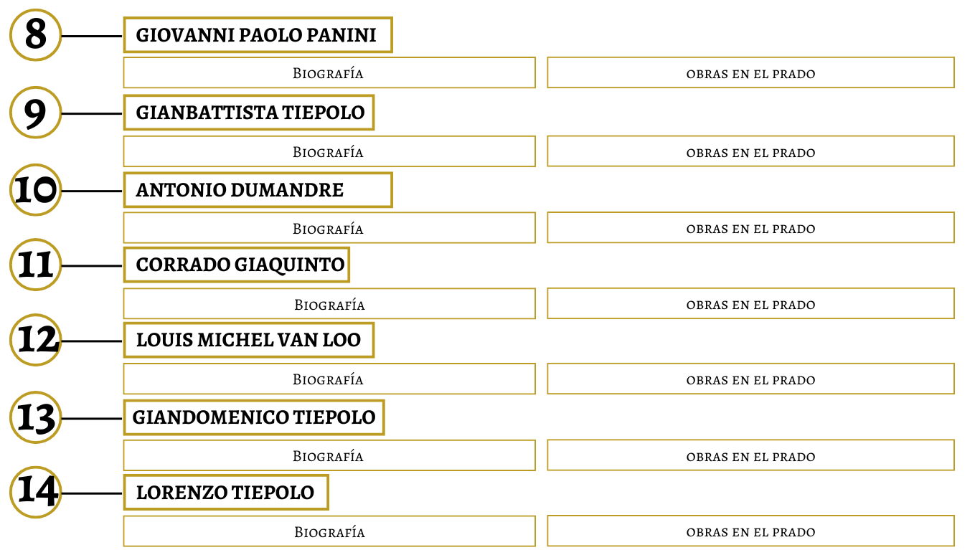Click the Antonio Dumandre name label
The image size is (980, 550).
(240, 190)
